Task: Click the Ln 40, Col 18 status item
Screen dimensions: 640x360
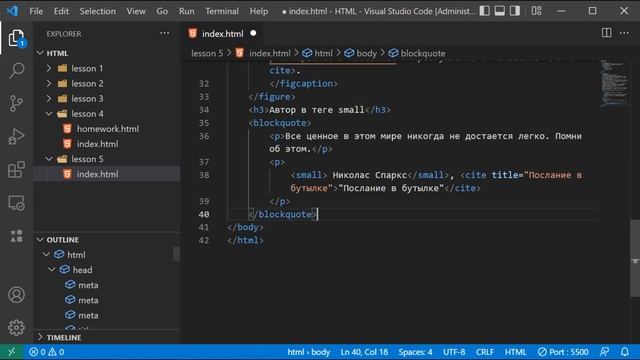Action: point(364,352)
